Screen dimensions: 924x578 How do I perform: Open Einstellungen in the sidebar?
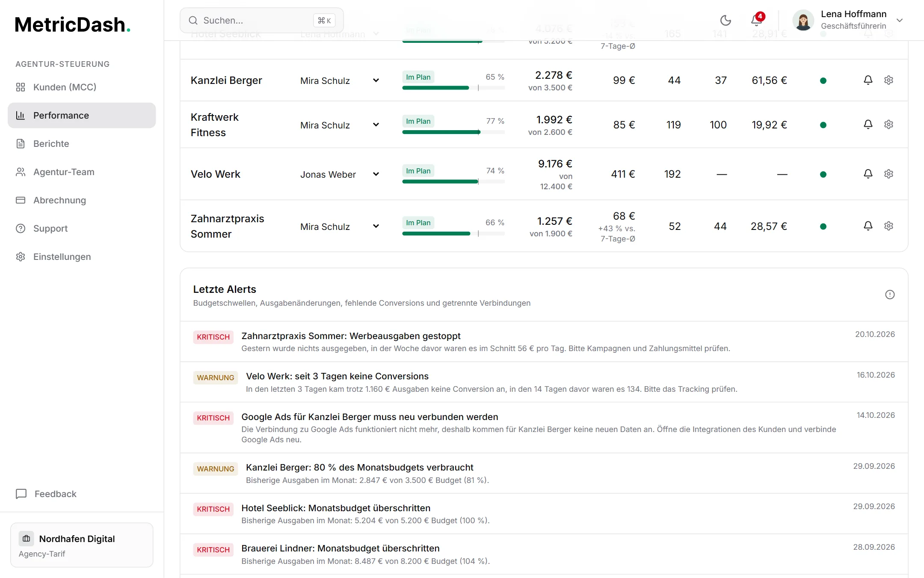(82, 256)
